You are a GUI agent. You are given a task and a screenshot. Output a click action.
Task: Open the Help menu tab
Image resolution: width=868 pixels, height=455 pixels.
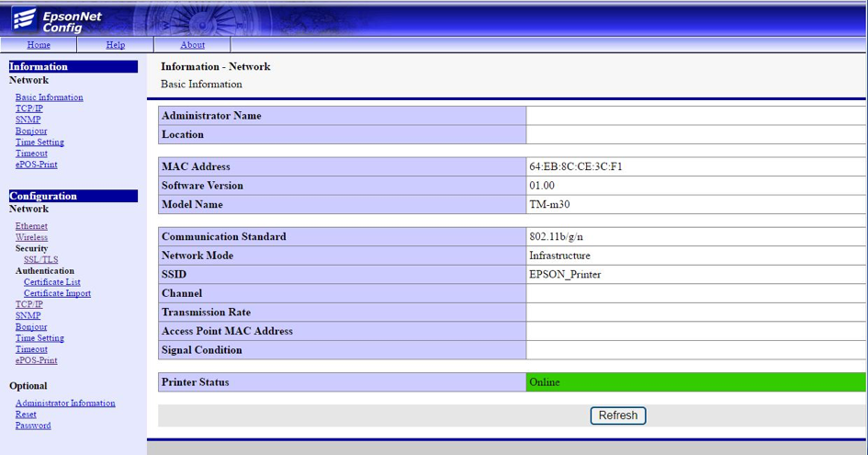click(115, 44)
